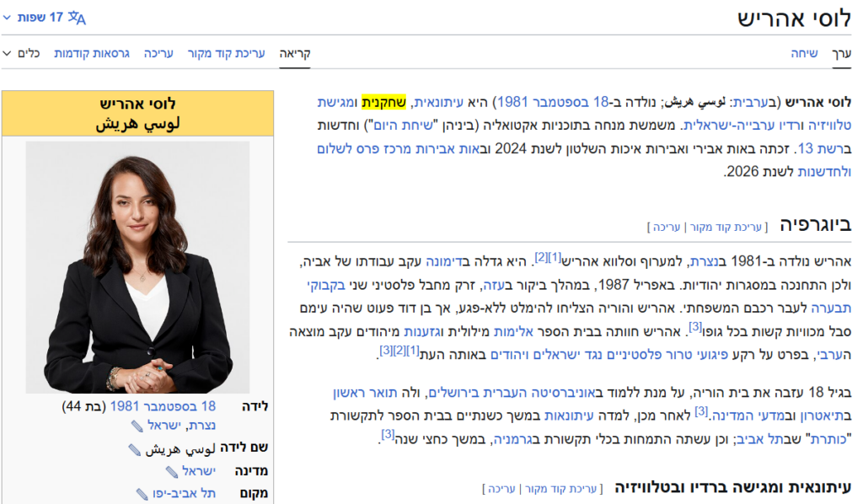Open תל אביב-יפו link in infobox
The width and height of the screenshot is (863, 504).
185,494
